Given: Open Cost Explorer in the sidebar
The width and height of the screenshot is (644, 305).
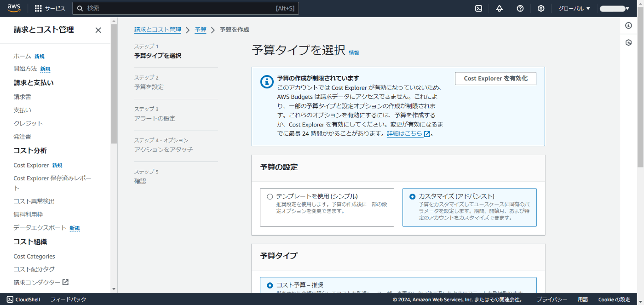Looking at the screenshot, I should (x=31, y=165).
